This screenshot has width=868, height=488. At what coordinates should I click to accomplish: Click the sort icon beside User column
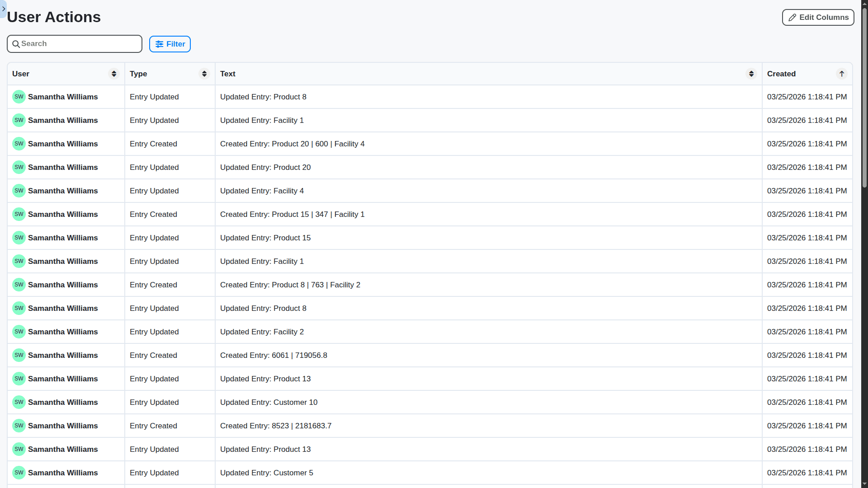coord(113,74)
